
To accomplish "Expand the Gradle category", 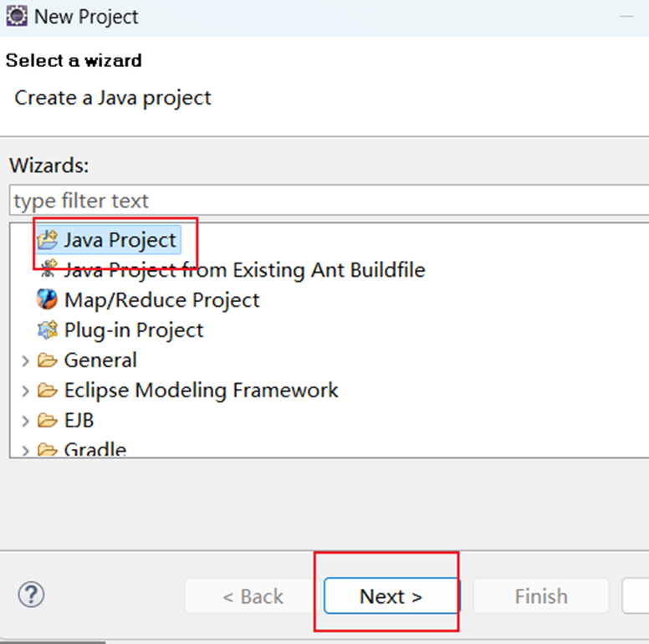I will 25,450.
